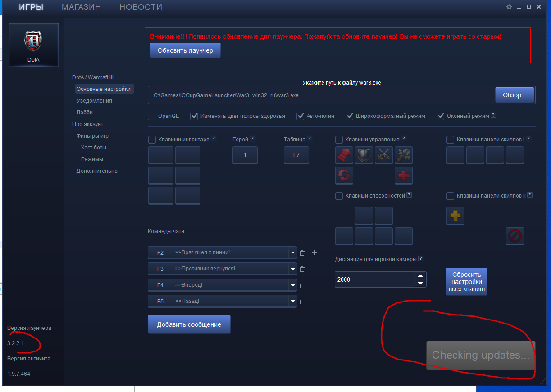Viewport: 551px width, 392px height.
Task: Click the red circular arrows key icon
Action: [344, 175]
